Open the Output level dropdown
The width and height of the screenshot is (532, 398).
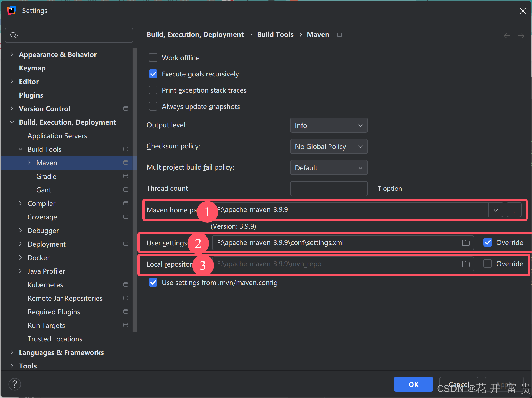pyautogui.click(x=329, y=125)
